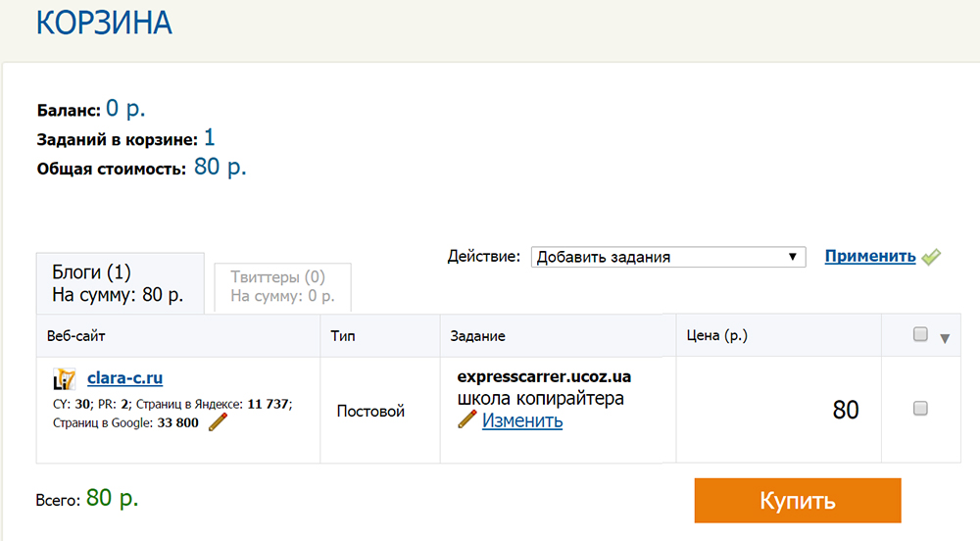Click the balance value 0 р.
The height and width of the screenshot is (541, 980).
(125, 109)
